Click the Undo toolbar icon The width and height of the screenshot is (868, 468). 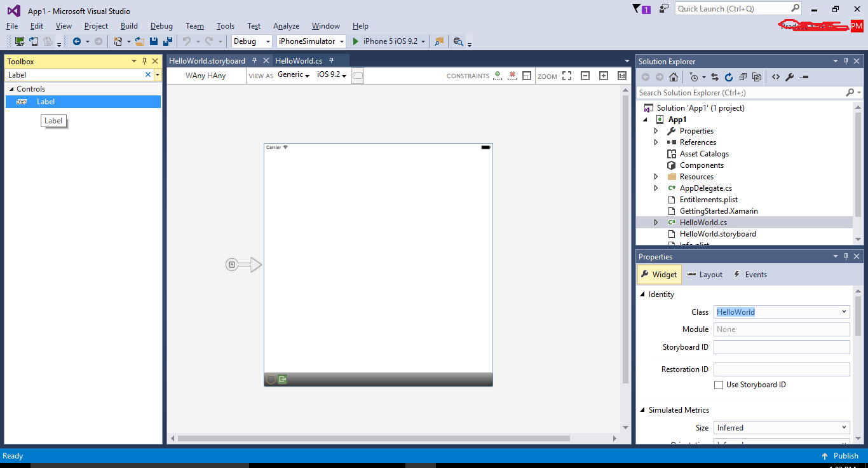point(187,41)
